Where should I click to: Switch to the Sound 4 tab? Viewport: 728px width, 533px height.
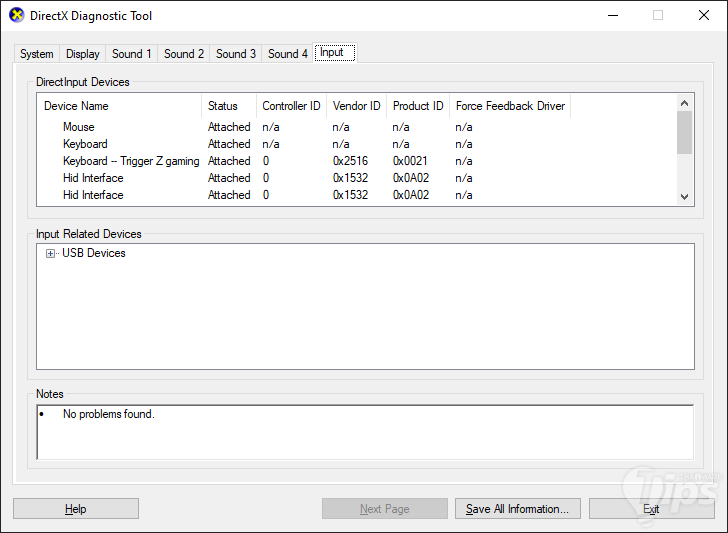[288, 54]
